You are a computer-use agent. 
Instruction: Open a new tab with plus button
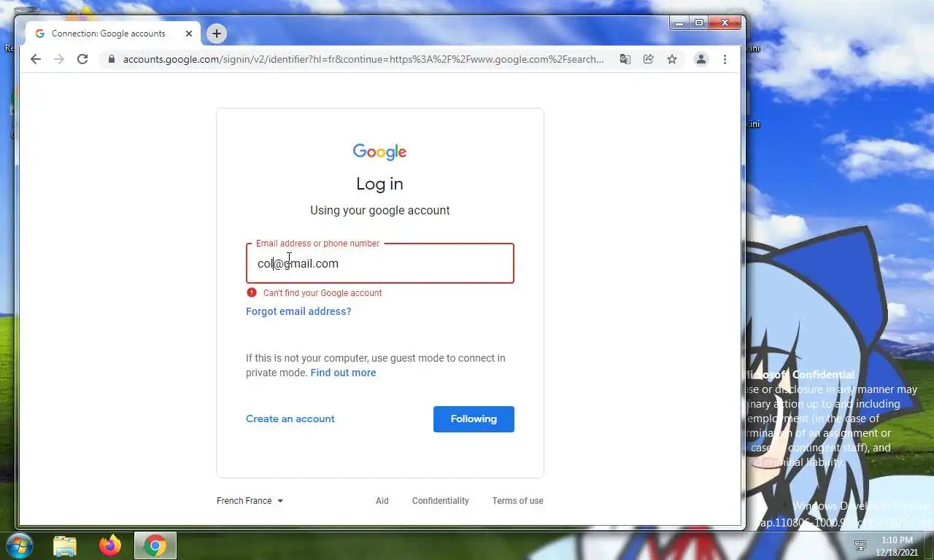217,34
